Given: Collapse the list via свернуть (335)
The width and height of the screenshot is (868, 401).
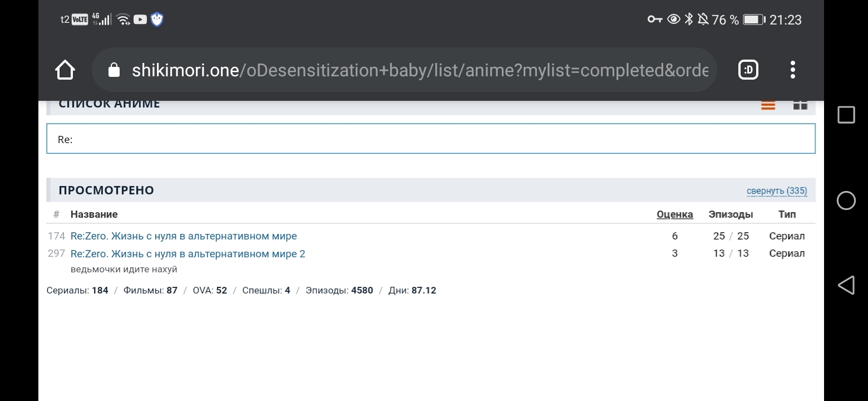Looking at the screenshot, I should click(776, 191).
